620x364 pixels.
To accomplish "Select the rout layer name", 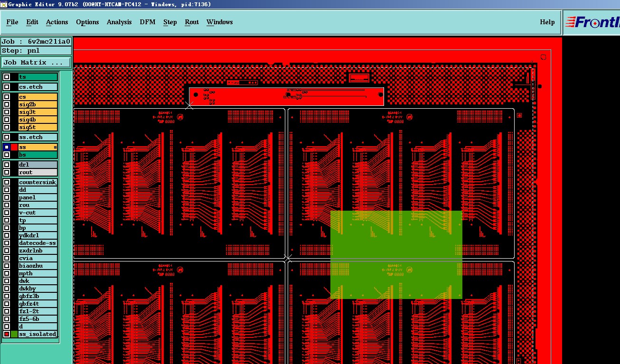I will coord(38,172).
